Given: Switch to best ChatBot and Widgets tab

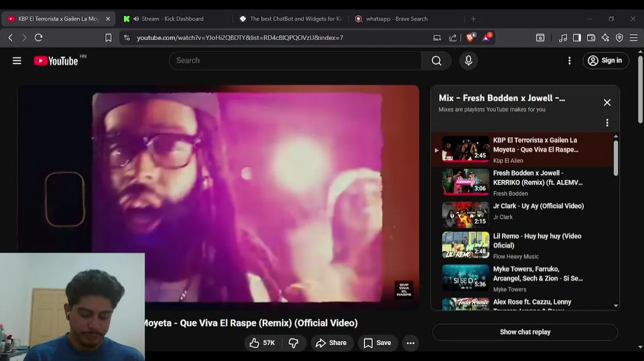Looking at the screenshot, I should point(291,19).
